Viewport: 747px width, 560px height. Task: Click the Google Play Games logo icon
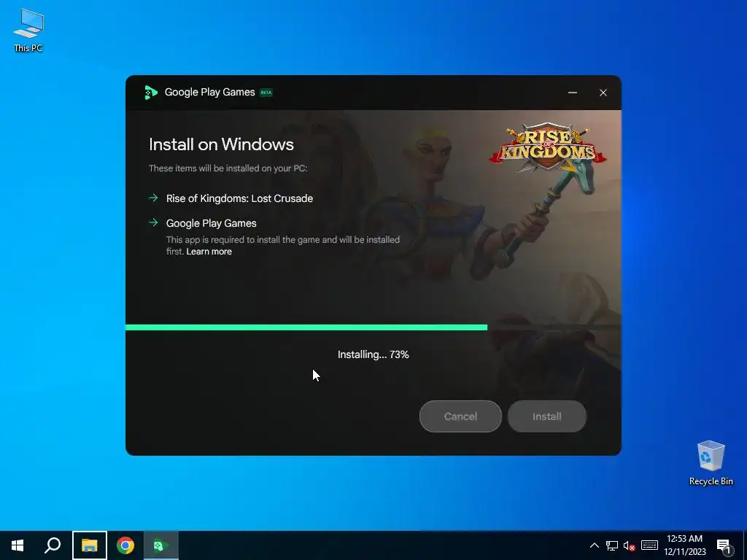(151, 93)
